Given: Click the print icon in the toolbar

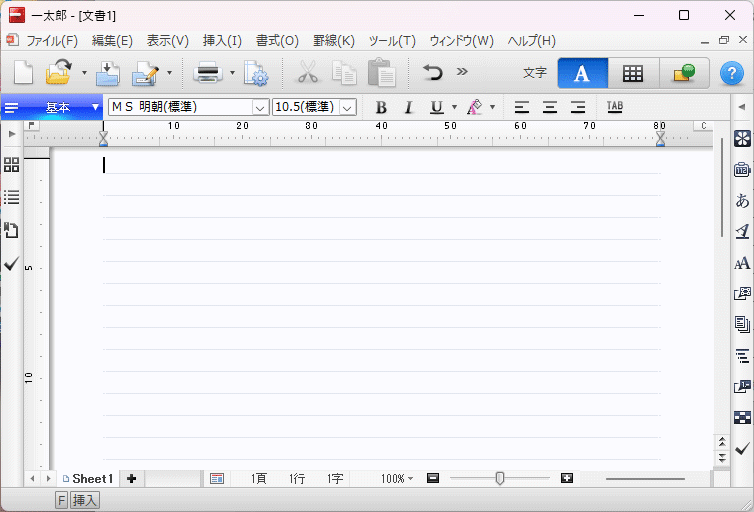Looking at the screenshot, I should (208, 72).
